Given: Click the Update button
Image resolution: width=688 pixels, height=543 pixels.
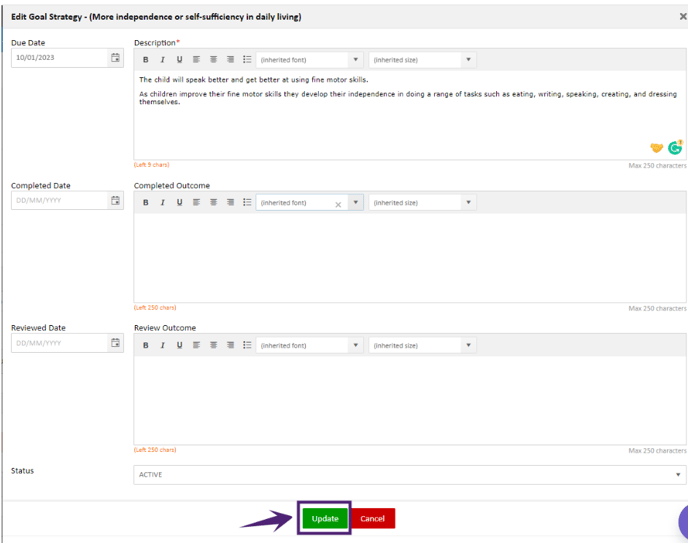Looking at the screenshot, I should click(x=325, y=518).
